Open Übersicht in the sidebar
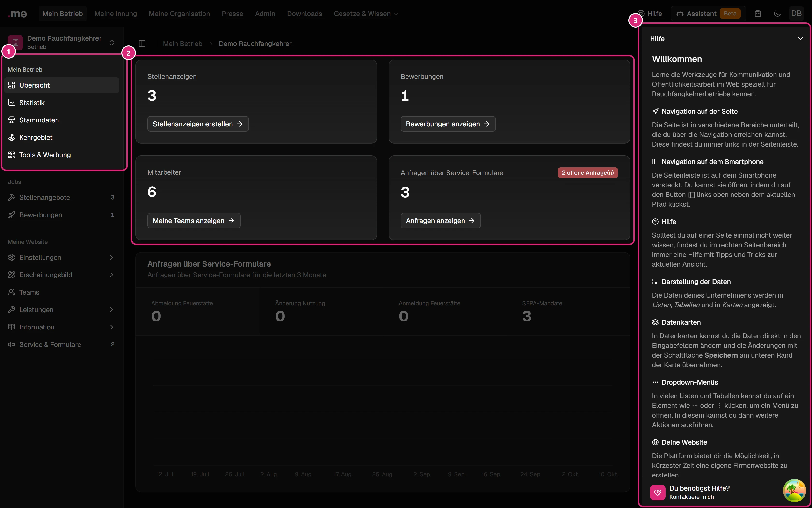The height and width of the screenshot is (508, 812). point(62,85)
